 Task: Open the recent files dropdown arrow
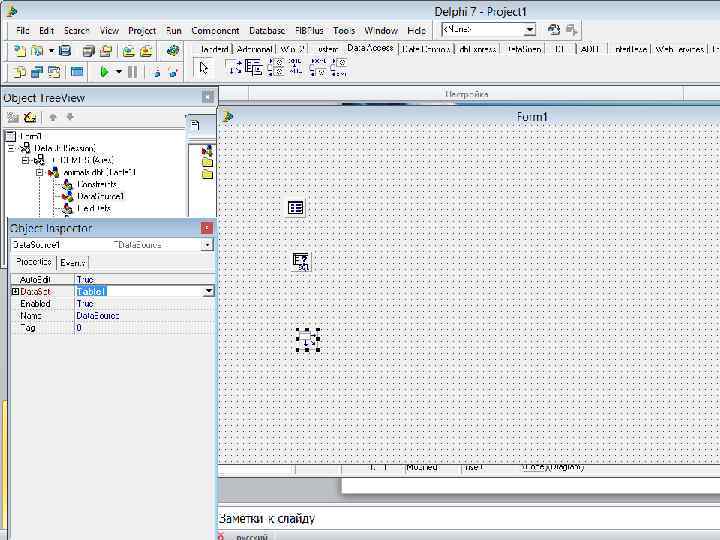(51, 51)
